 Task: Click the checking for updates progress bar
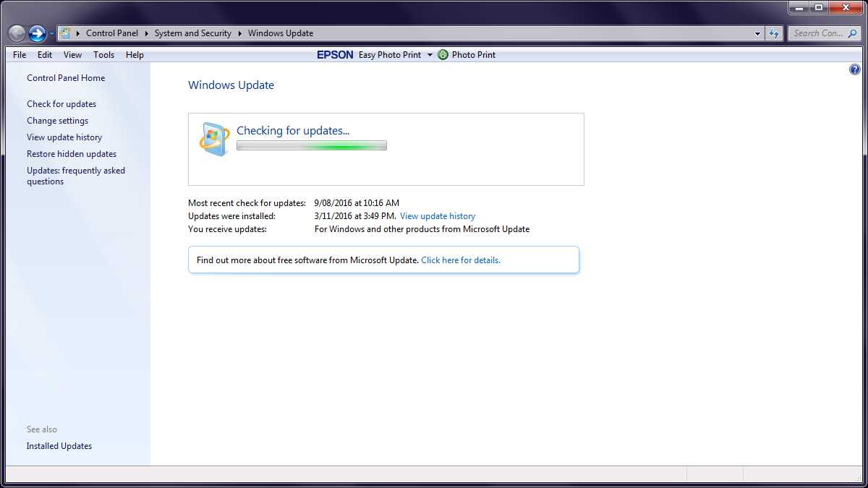pyautogui.click(x=312, y=145)
